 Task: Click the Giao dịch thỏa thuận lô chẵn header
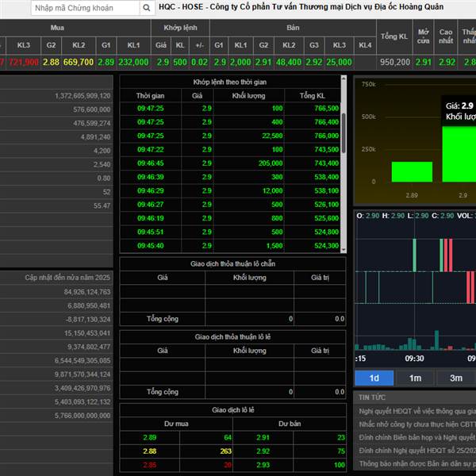232,264
